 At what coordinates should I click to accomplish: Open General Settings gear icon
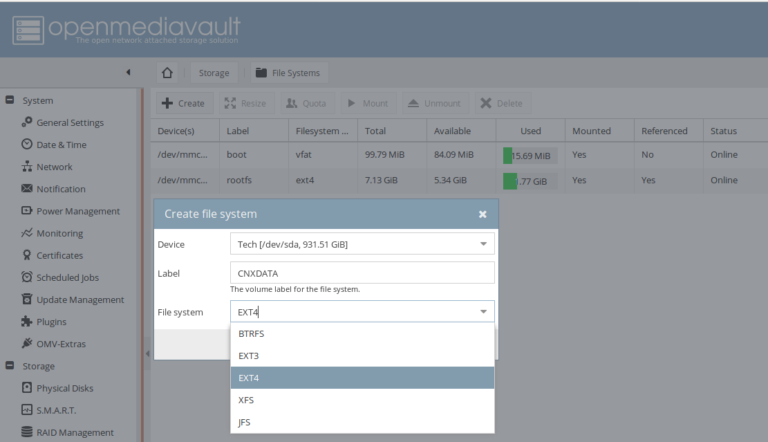27,122
